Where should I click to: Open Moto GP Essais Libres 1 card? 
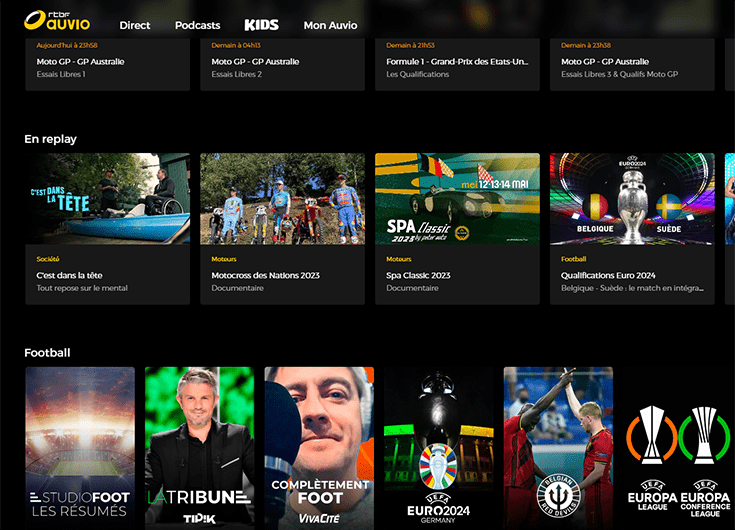(x=108, y=64)
